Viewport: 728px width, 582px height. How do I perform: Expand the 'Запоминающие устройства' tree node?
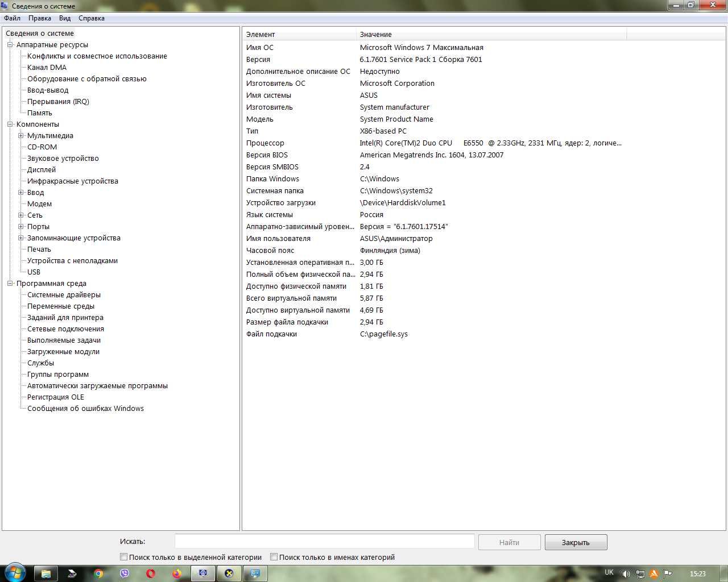click(x=21, y=238)
